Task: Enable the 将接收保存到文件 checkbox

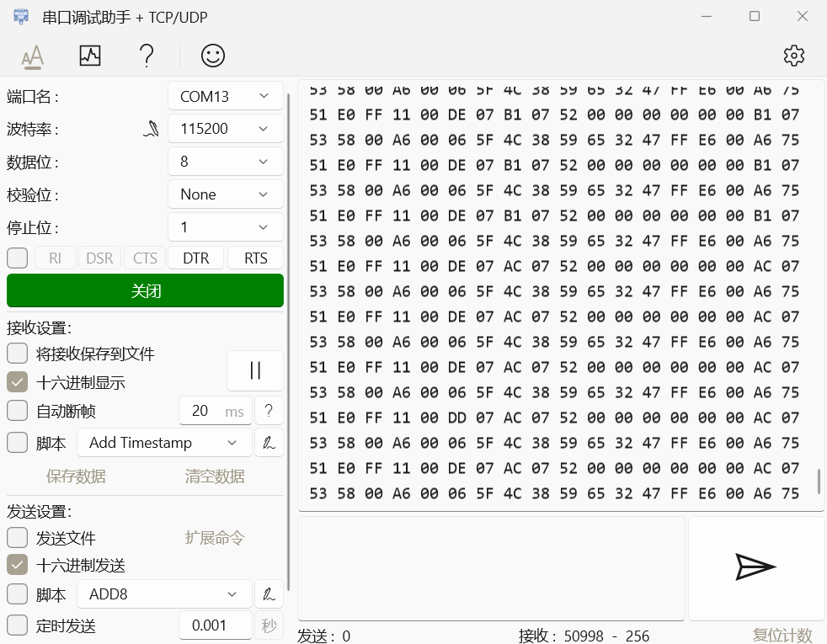Action: coord(18,354)
